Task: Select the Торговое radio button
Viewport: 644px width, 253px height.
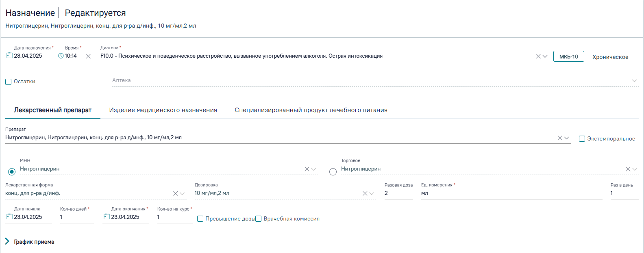Action: click(333, 172)
